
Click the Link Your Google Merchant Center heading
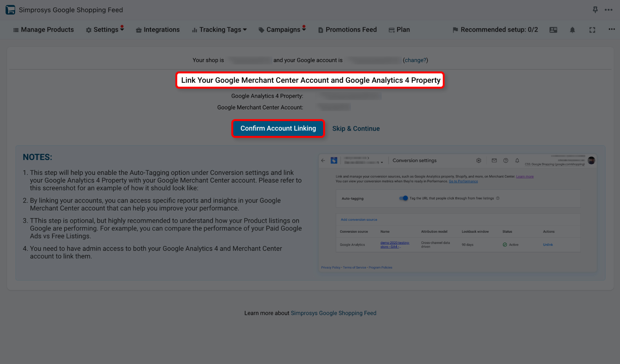pos(310,80)
